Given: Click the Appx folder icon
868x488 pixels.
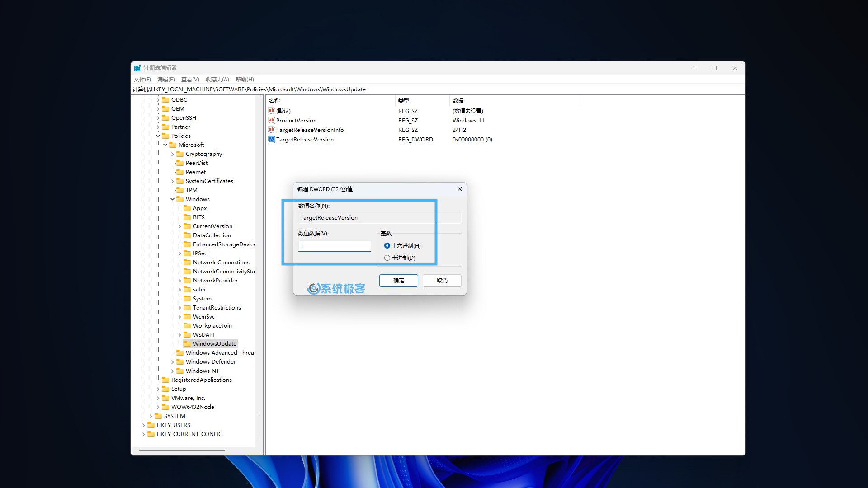Looking at the screenshot, I should point(187,208).
